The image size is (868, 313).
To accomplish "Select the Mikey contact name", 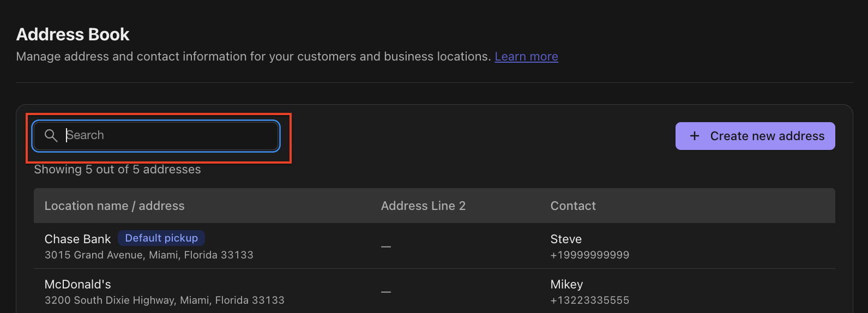I will coord(566,284).
